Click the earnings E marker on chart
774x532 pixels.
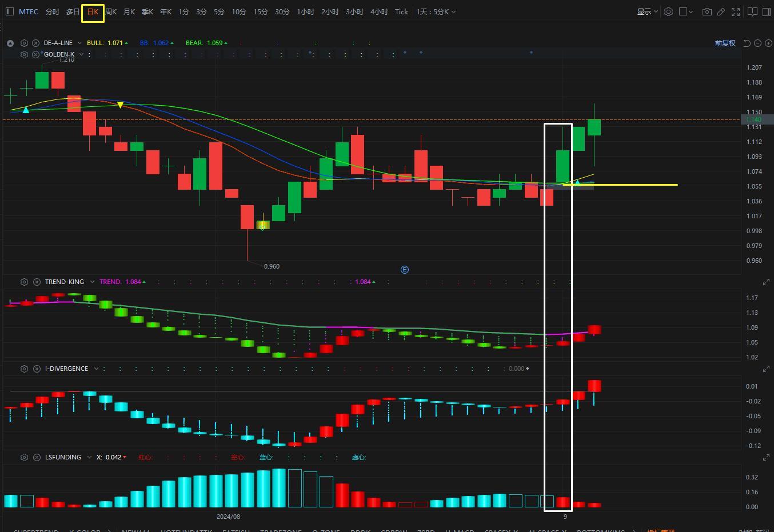(x=405, y=270)
